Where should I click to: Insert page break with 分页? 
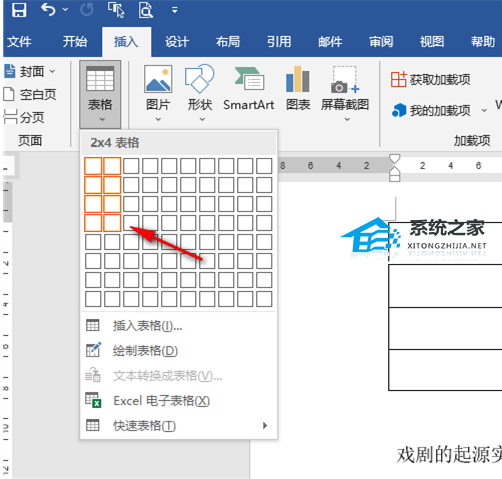click(24, 117)
